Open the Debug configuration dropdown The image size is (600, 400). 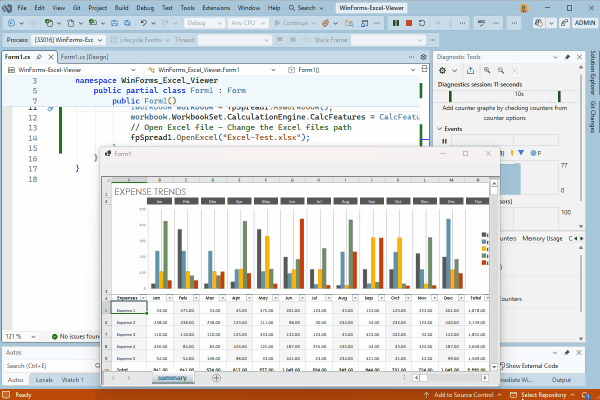coord(204,23)
